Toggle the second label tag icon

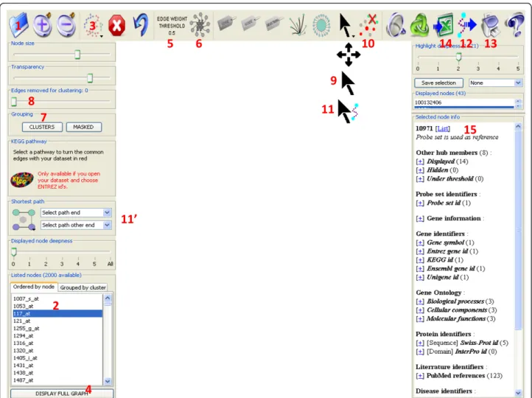(x=251, y=24)
